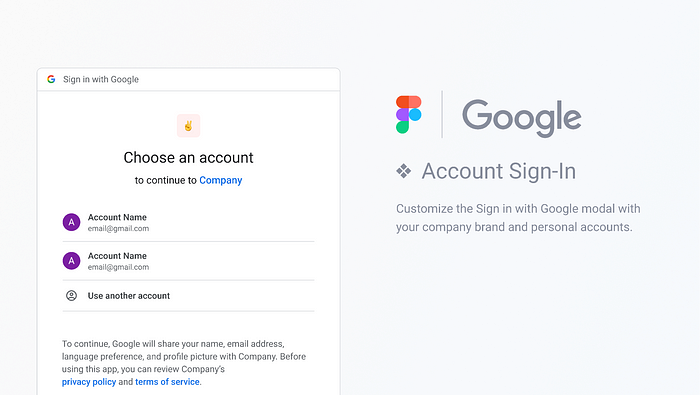Viewport: 700px width, 395px height.
Task: Click the first email@gmail.com address
Action: click(x=118, y=229)
